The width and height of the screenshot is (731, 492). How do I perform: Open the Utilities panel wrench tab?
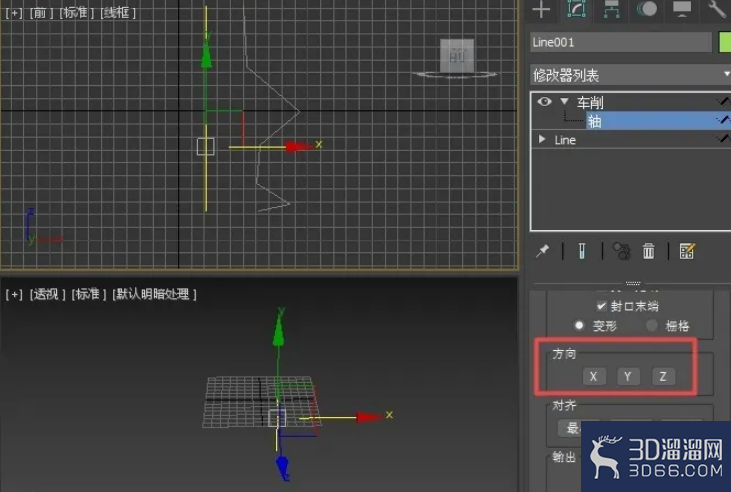click(717, 9)
